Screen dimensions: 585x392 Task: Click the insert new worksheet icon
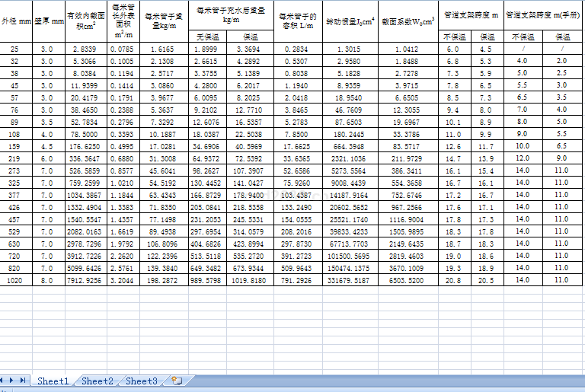tap(177, 381)
